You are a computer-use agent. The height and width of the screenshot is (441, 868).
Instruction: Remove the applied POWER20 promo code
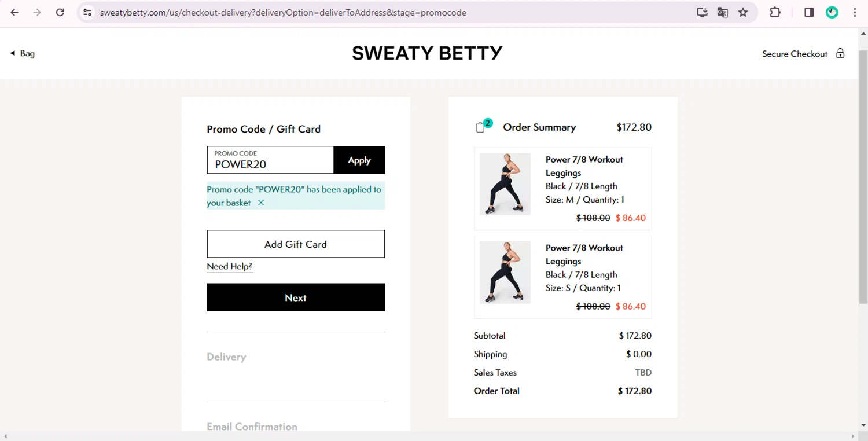261,203
